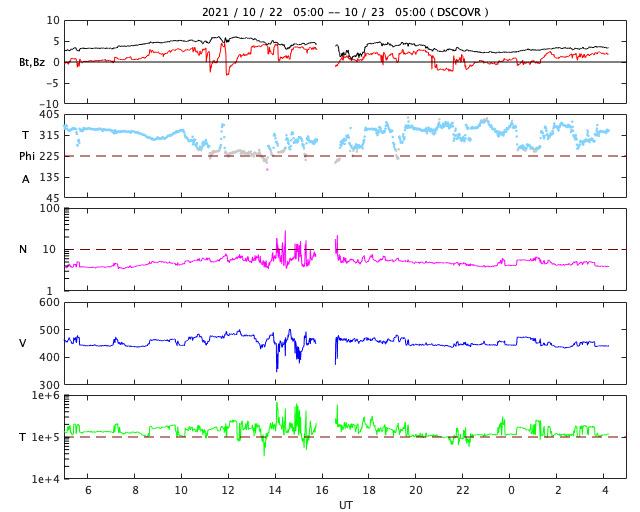Click the '1e+6' temperature axis tick
Screen dimensions: 640x512
(46, 395)
